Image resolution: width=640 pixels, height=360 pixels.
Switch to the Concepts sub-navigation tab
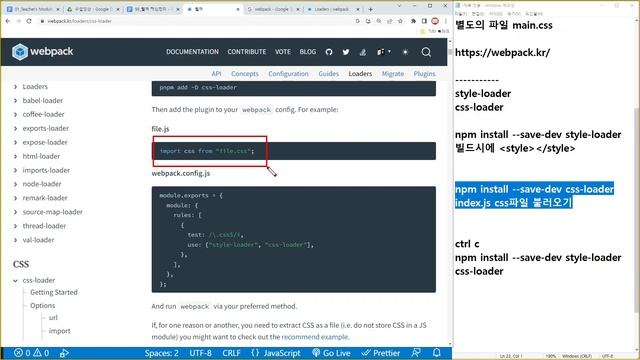click(244, 73)
